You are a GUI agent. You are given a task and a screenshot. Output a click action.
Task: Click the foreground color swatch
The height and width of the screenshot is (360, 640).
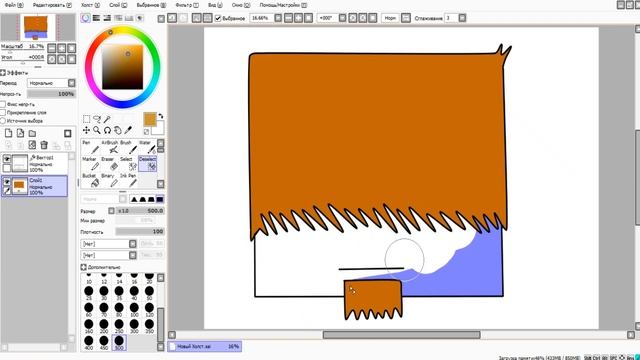[x=150, y=119]
